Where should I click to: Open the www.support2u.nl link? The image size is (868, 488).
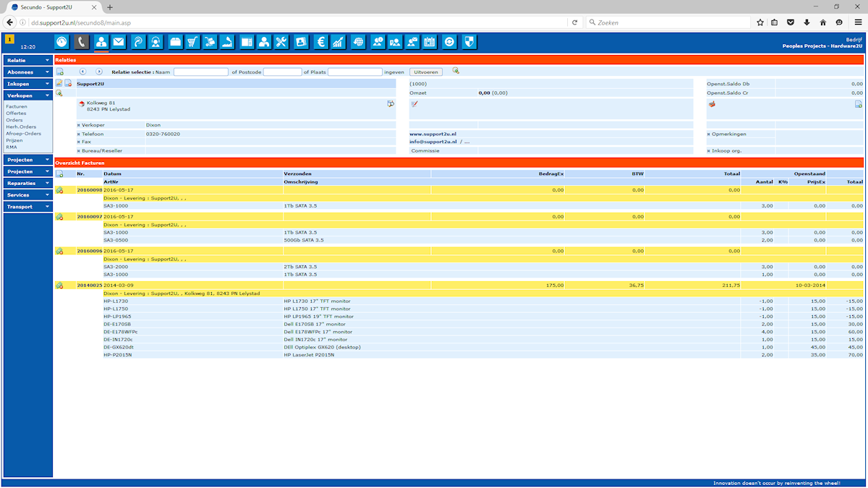pos(433,134)
